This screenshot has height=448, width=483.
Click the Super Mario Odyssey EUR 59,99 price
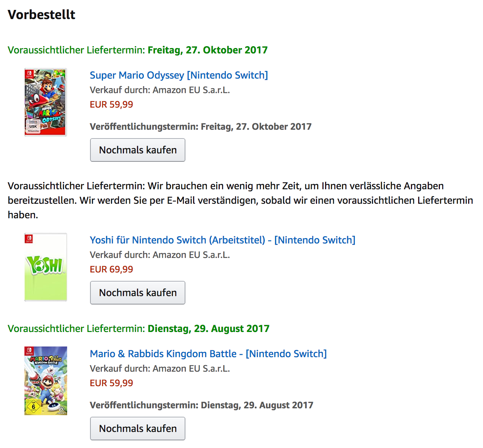(111, 105)
